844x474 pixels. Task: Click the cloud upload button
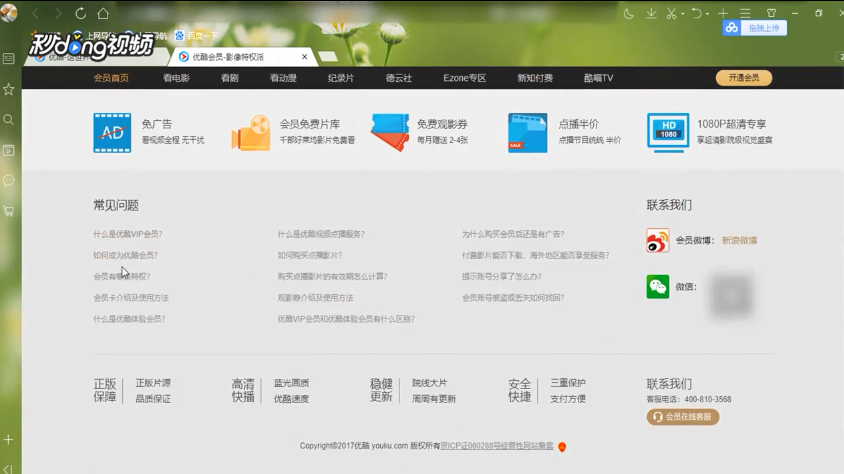click(x=755, y=28)
